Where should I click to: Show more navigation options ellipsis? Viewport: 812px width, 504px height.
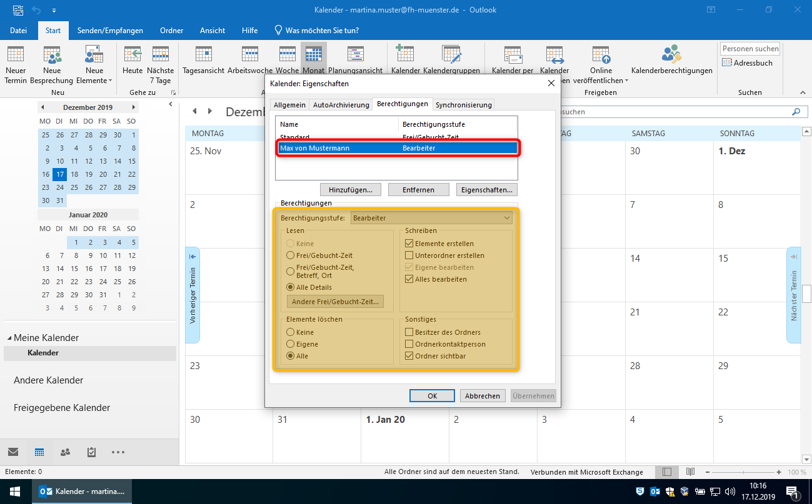tap(118, 452)
